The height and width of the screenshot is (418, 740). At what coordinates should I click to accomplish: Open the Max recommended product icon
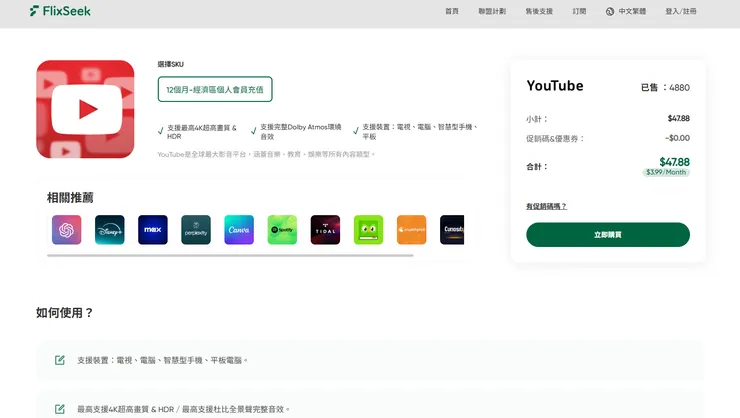pyautogui.click(x=153, y=230)
